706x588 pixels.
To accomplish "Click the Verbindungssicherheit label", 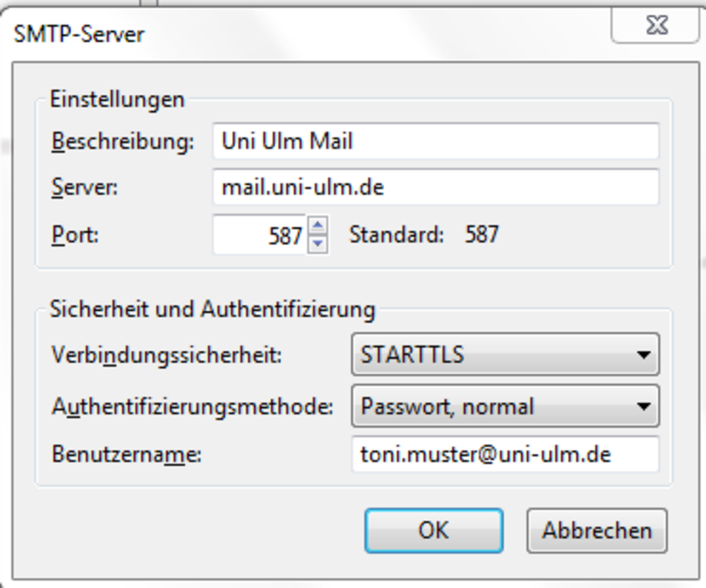I will 166,355.
